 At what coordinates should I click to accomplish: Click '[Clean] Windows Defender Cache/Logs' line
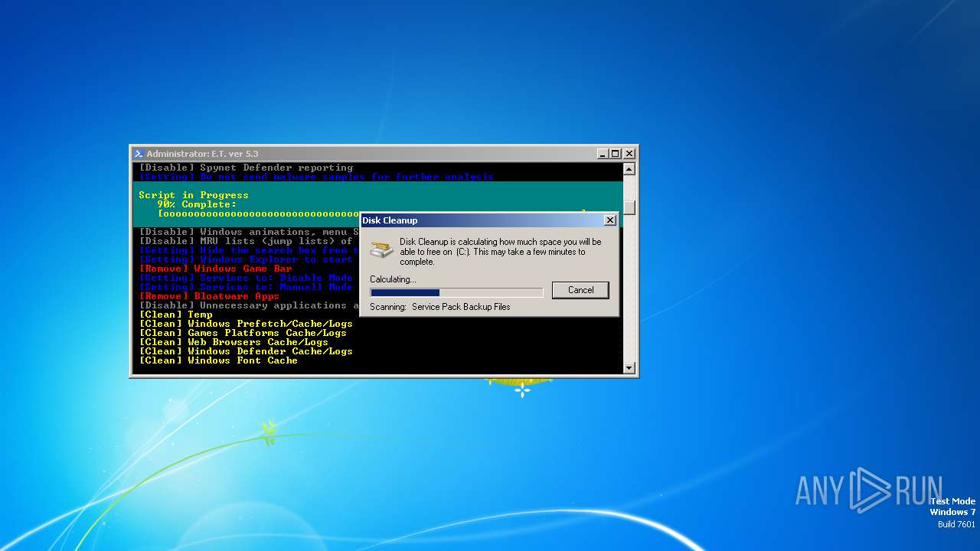click(246, 351)
